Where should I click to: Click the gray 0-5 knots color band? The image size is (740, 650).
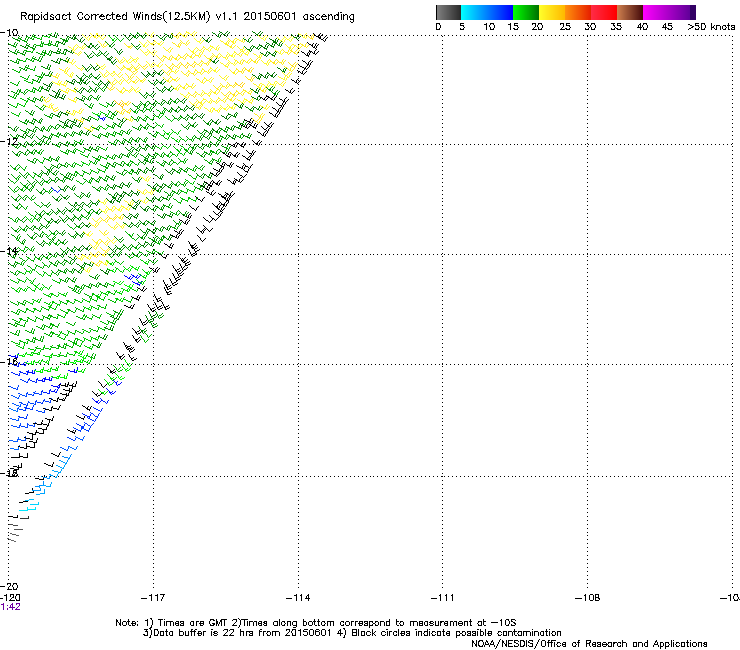coord(448,12)
